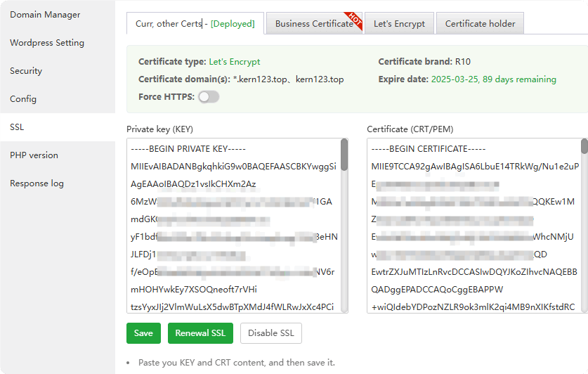
Task: Click the Renewal SSL button
Action: (200, 333)
